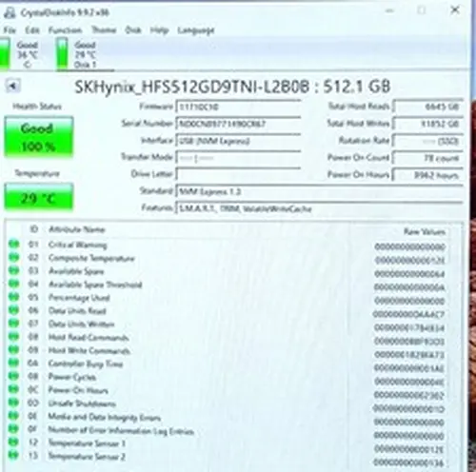Image resolution: width=476 pixels, height=472 pixels.
Task: Click the status icon for Controller Busy Time
Action: pos(13,363)
